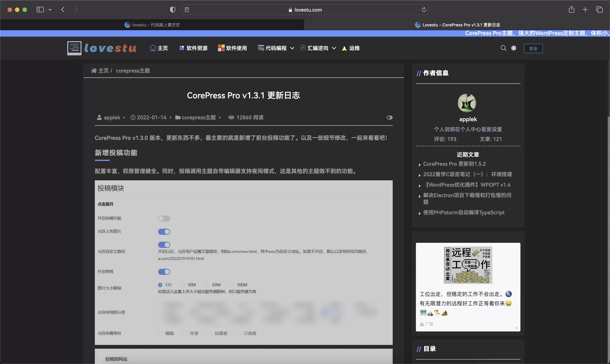
Task: Open the sidebar options chevron in toolbar
Action: point(50,10)
